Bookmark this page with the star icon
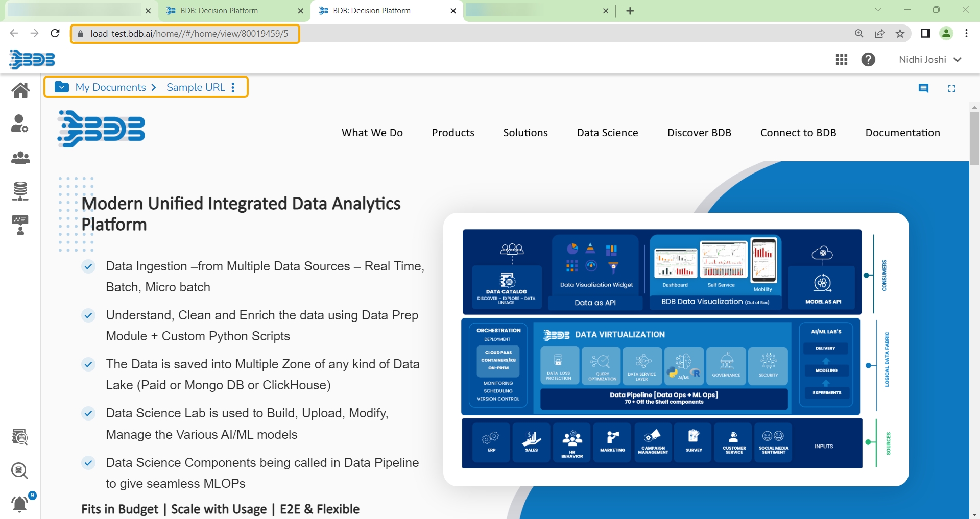The width and height of the screenshot is (980, 519). 900,34
